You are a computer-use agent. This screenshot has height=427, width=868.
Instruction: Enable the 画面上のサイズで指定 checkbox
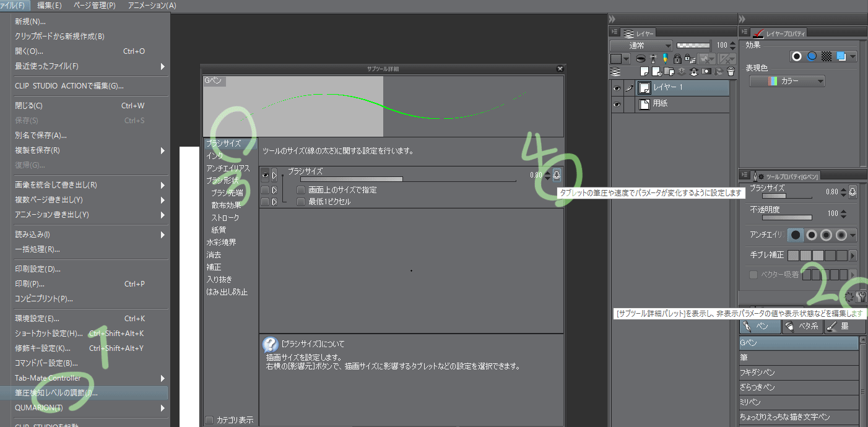(x=301, y=190)
